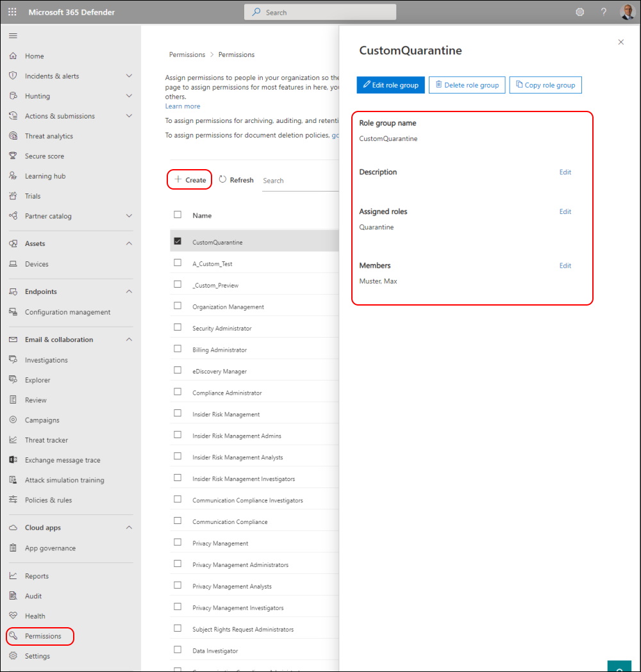
Task: Edit the Description section
Action: [x=565, y=172]
